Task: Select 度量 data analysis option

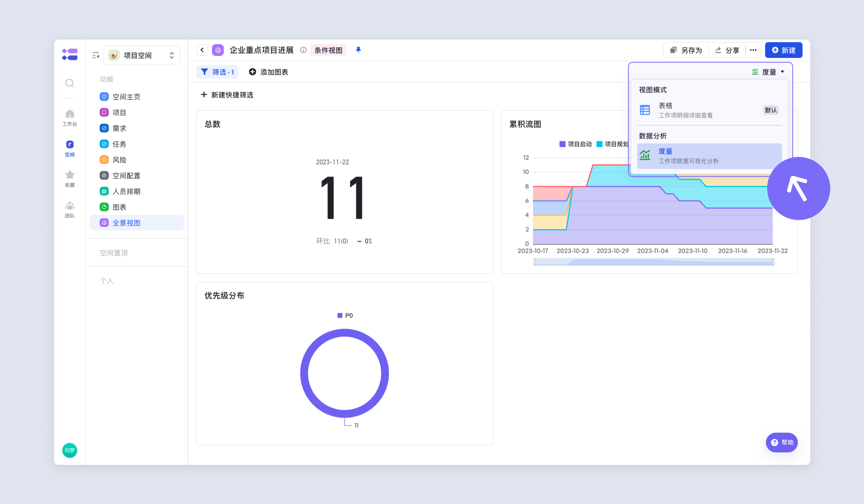Action: click(709, 156)
